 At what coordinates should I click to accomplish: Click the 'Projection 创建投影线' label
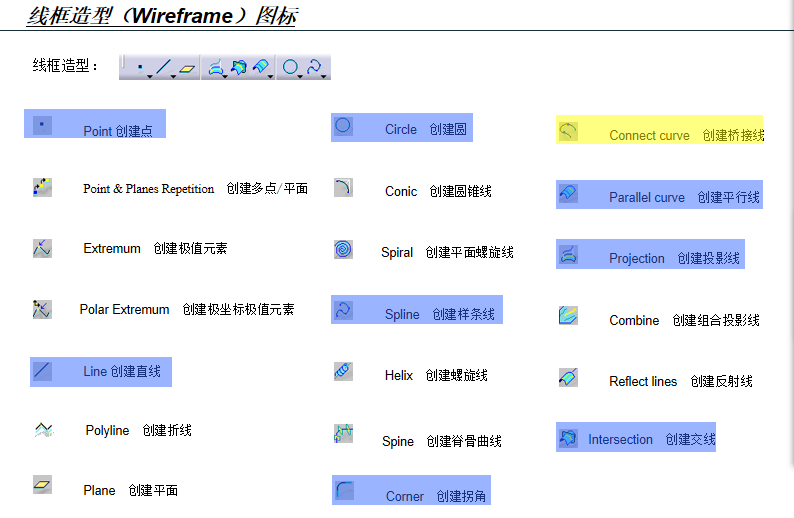[674, 258]
